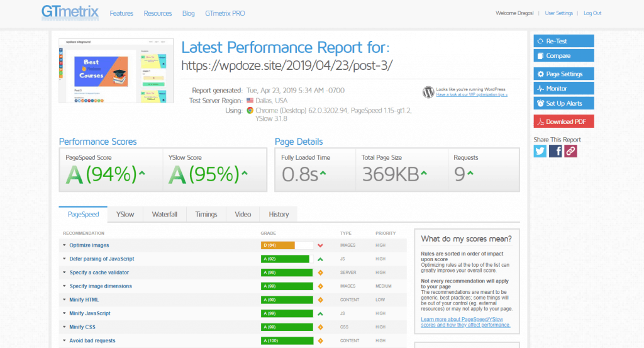Open GTmetrix PRO navigation link
Viewport: 644px width, 348px height.
[225, 13]
